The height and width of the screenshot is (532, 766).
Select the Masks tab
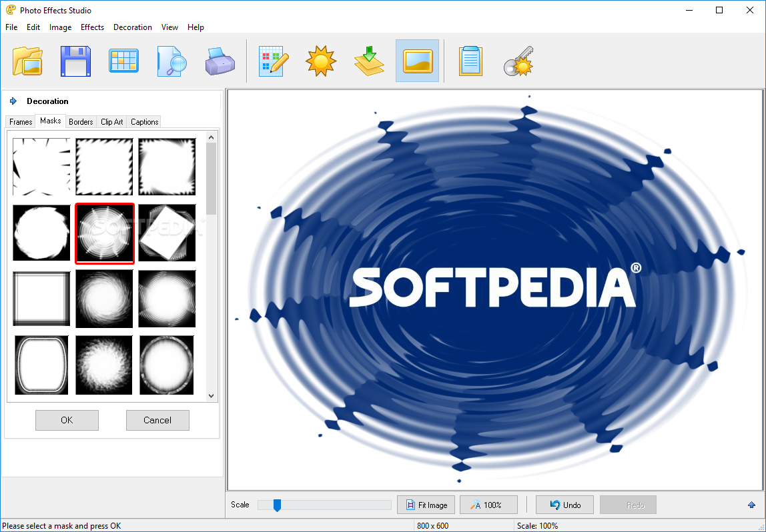[x=50, y=121]
